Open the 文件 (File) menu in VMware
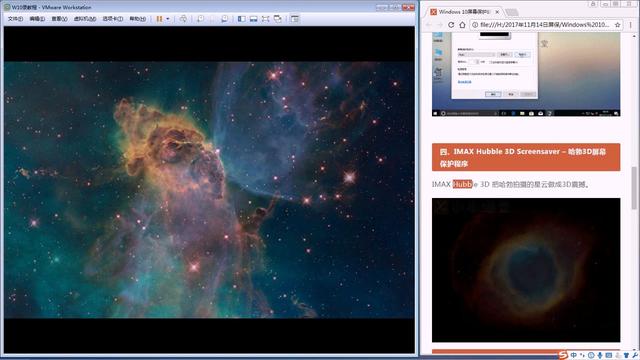 (15, 19)
